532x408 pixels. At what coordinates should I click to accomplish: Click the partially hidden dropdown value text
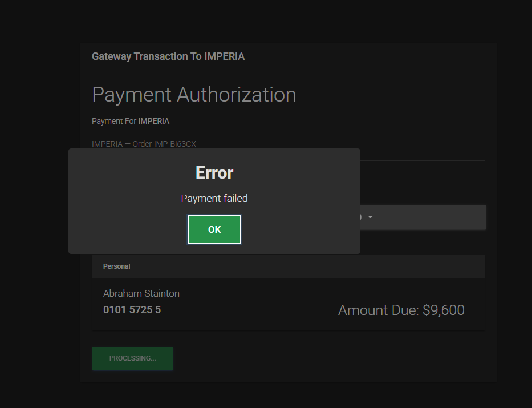coord(361,217)
